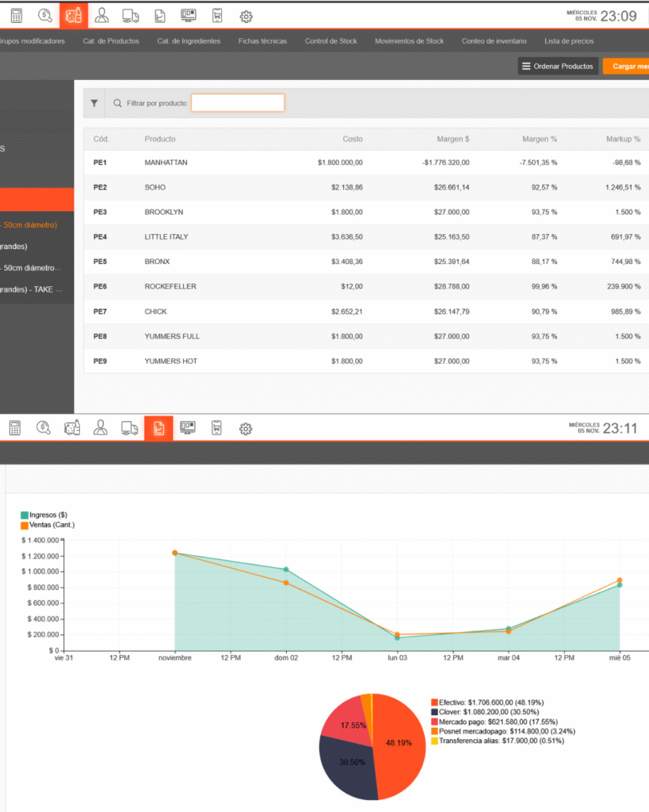Open the Fichas técnicas tab
649x812 pixels.
pos(262,41)
